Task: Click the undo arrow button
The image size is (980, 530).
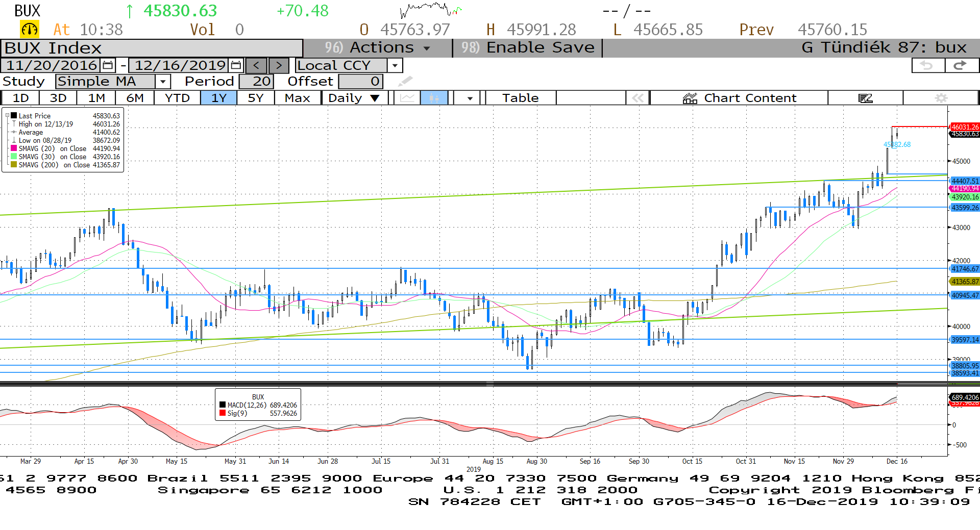Action: click(x=927, y=65)
